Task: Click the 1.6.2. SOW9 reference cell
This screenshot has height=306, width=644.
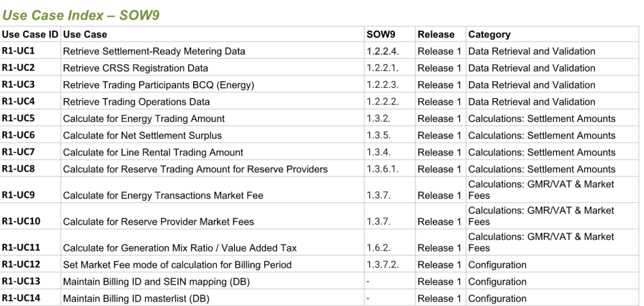Action: (379, 248)
